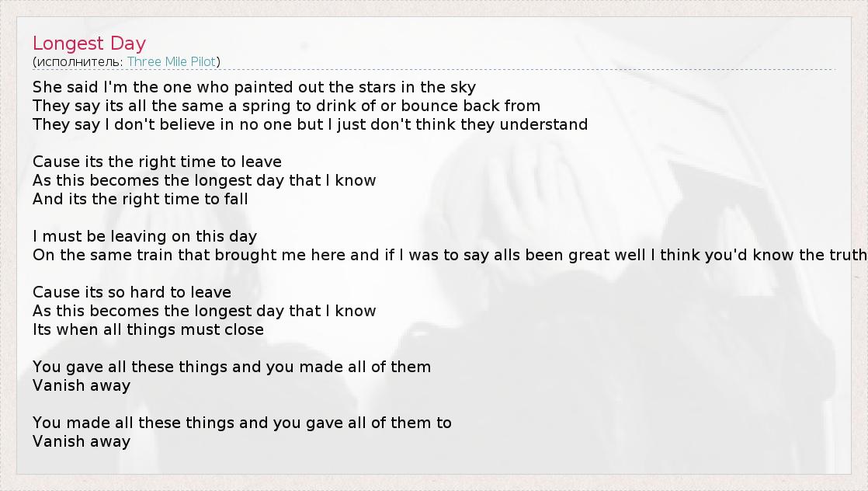Click the lyric 'And its the right time to fall'
The height and width of the screenshot is (491, 868).
[x=141, y=199]
